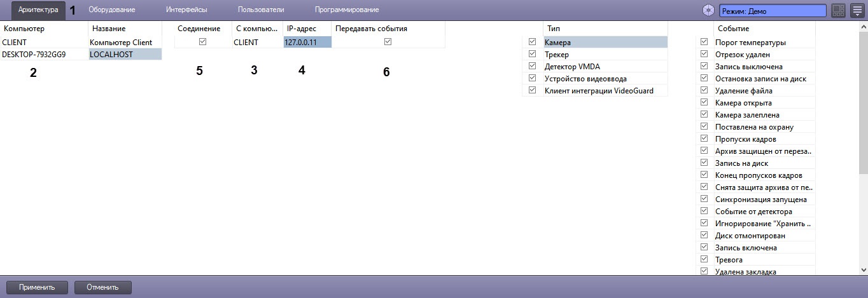The height and width of the screenshot is (298, 868).
Task: Toggle the Соединение checkbox for CLIENT
Action: 202,42
